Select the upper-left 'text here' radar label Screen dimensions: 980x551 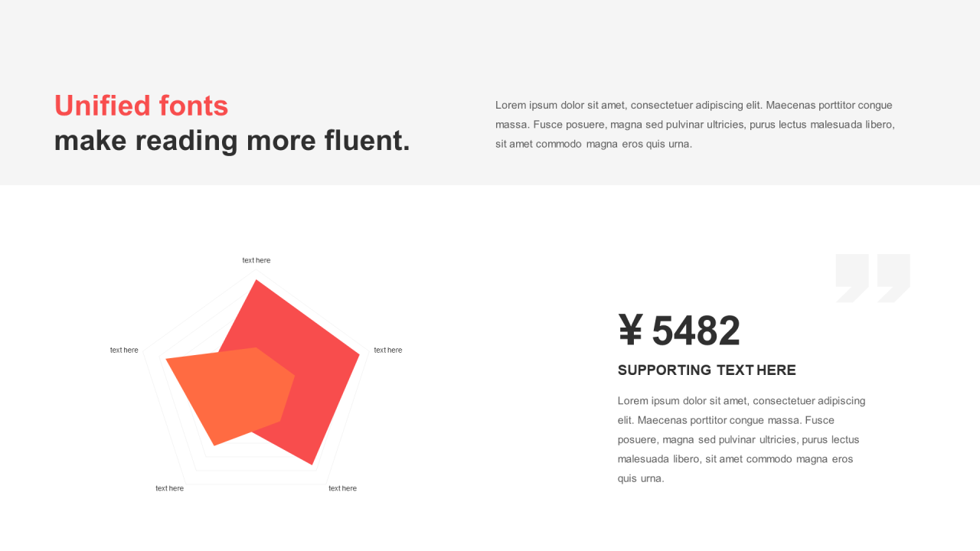[124, 350]
